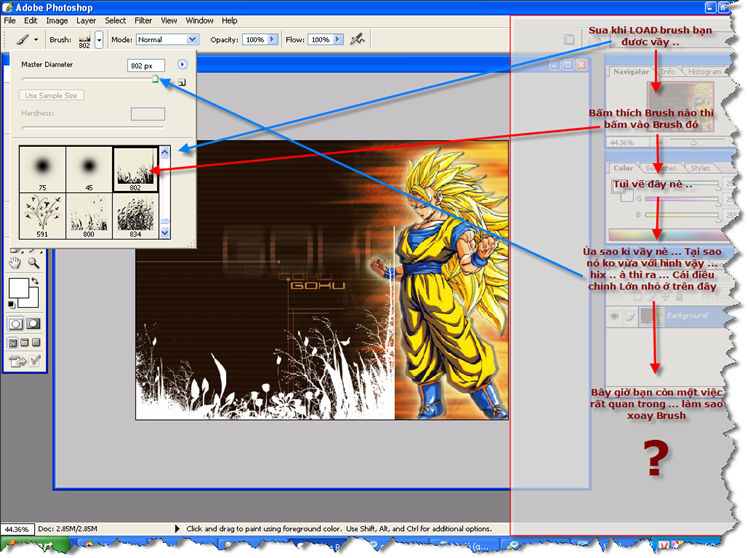
Task: Open the Brush tool preset picker icon
Action: (26, 40)
